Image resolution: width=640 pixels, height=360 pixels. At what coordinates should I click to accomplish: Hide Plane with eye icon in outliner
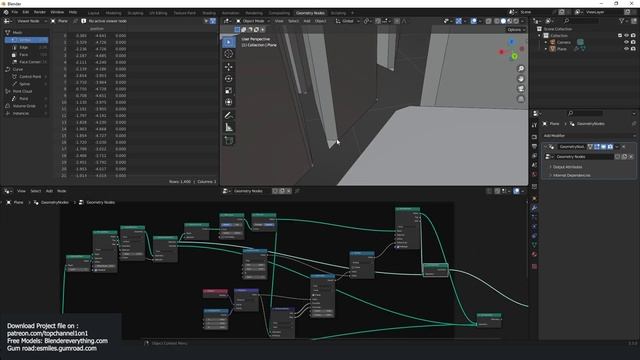pyautogui.click(x=627, y=49)
